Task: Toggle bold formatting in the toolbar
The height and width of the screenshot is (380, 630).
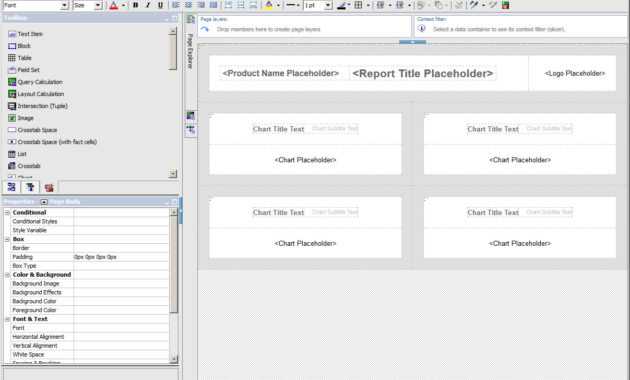Action: click(x=135, y=5)
